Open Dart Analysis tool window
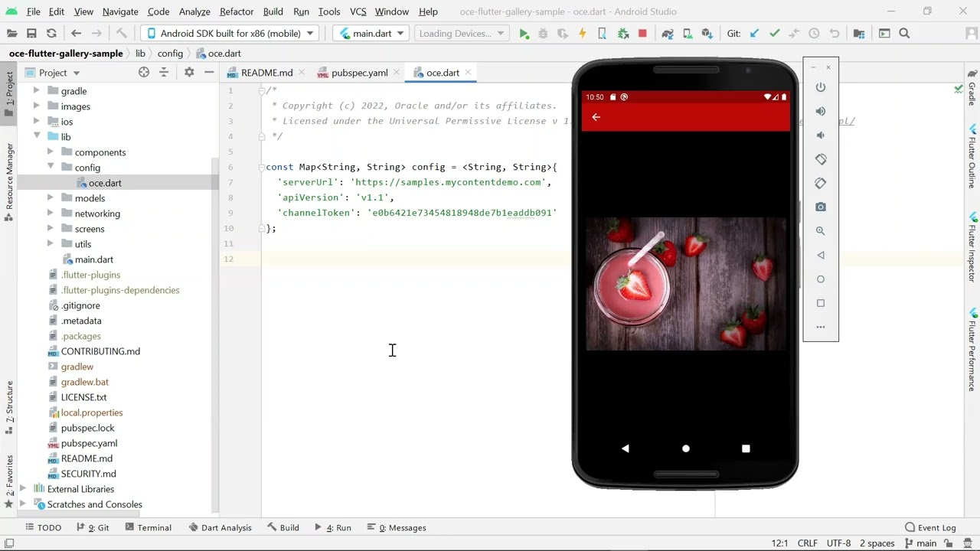The height and width of the screenshot is (551, 980). tap(220, 527)
